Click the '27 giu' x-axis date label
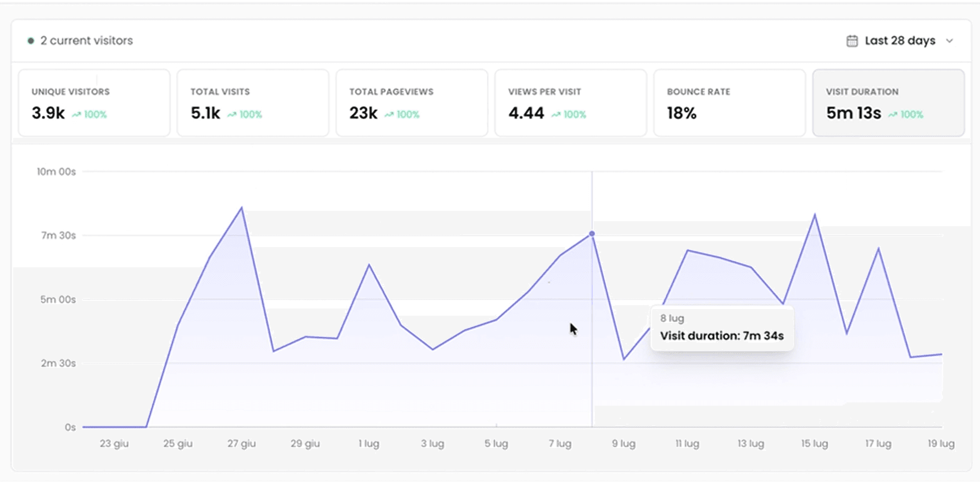The width and height of the screenshot is (980, 482). pyautogui.click(x=241, y=444)
